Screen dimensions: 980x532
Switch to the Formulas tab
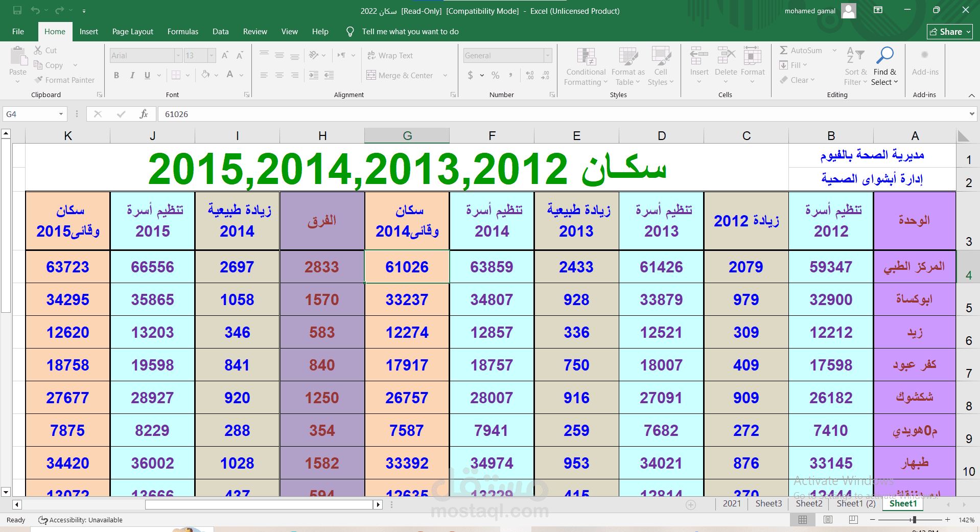click(183, 32)
